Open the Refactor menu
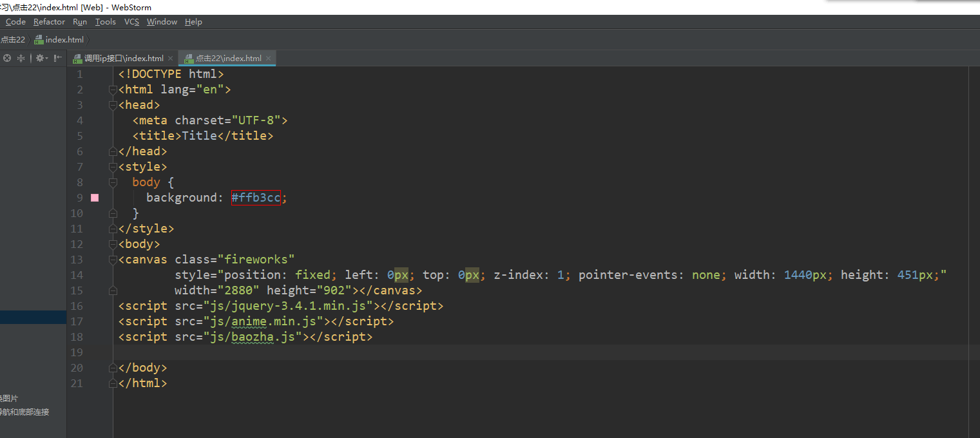Screen dimensions: 980x438 (x=49, y=22)
